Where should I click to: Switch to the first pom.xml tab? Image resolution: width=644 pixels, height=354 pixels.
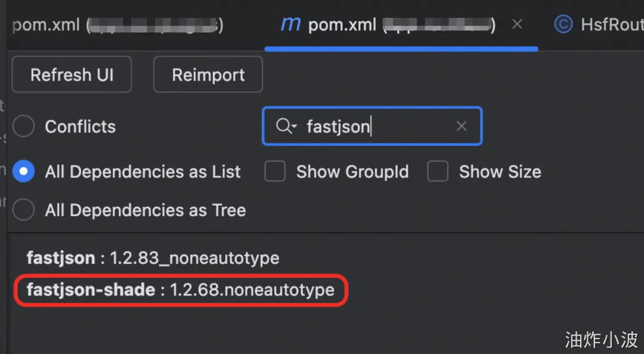(117, 26)
